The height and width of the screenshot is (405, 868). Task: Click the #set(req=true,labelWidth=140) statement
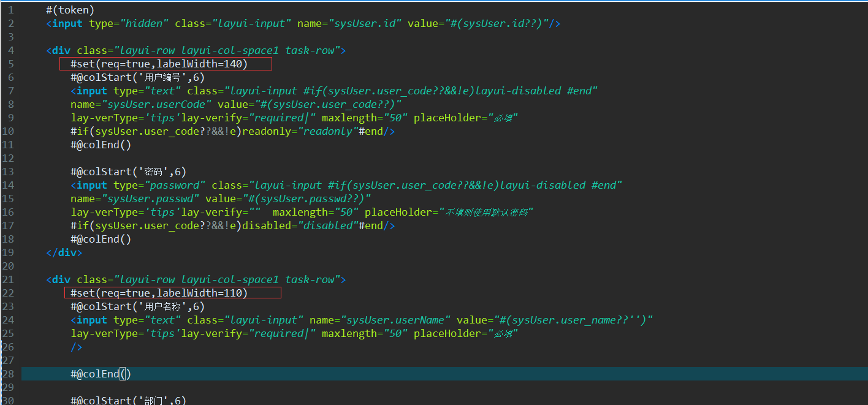point(159,64)
